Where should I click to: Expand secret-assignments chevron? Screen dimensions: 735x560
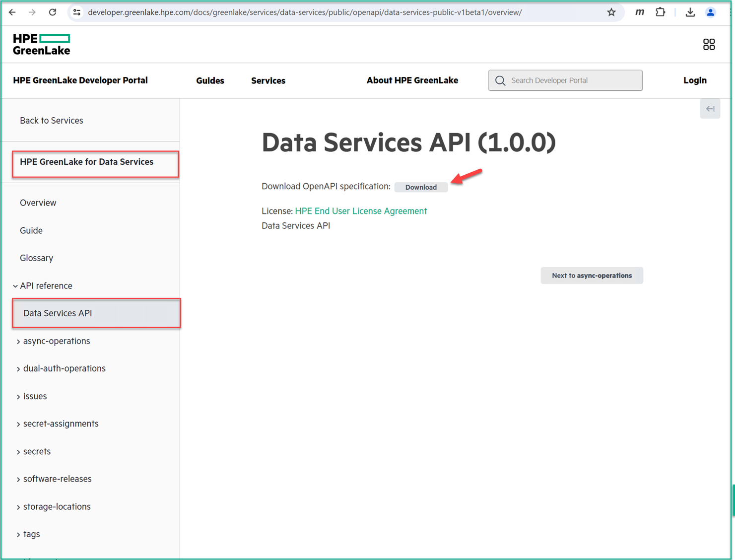tap(18, 424)
